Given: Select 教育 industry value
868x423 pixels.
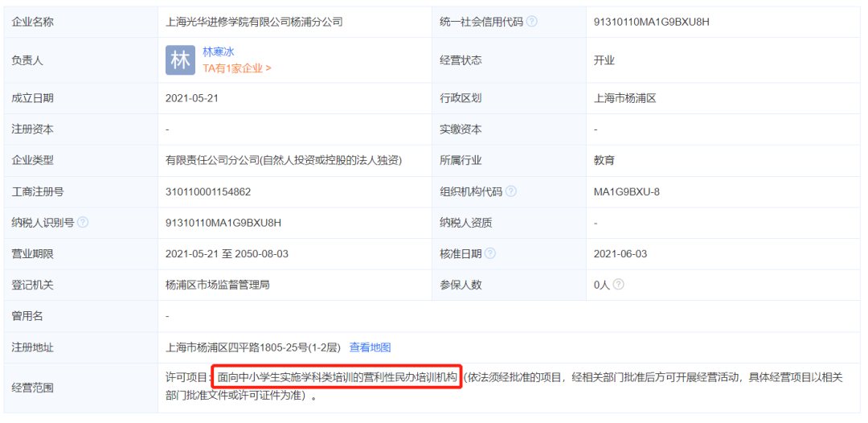Looking at the screenshot, I should [604, 161].
